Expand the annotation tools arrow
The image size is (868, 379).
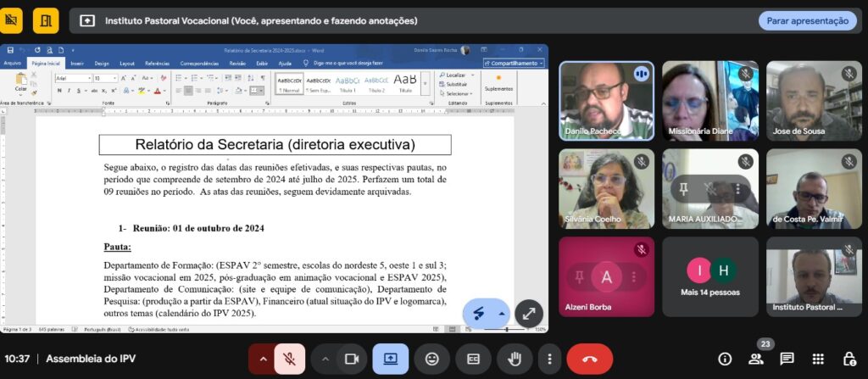click(501, 313)
